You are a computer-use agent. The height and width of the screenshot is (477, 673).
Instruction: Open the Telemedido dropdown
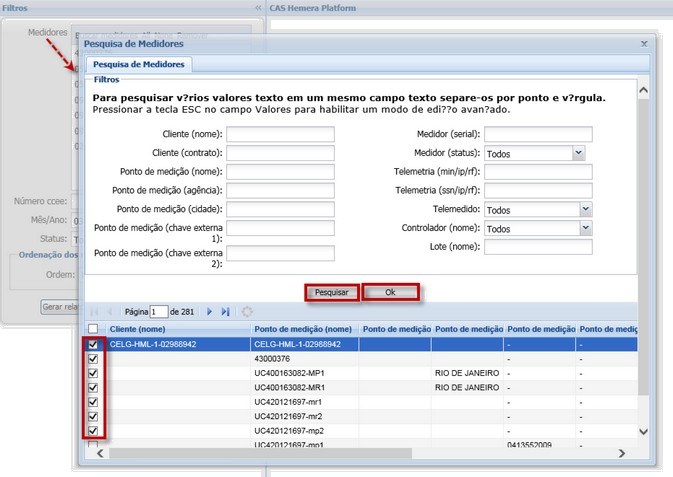(585, 210)
